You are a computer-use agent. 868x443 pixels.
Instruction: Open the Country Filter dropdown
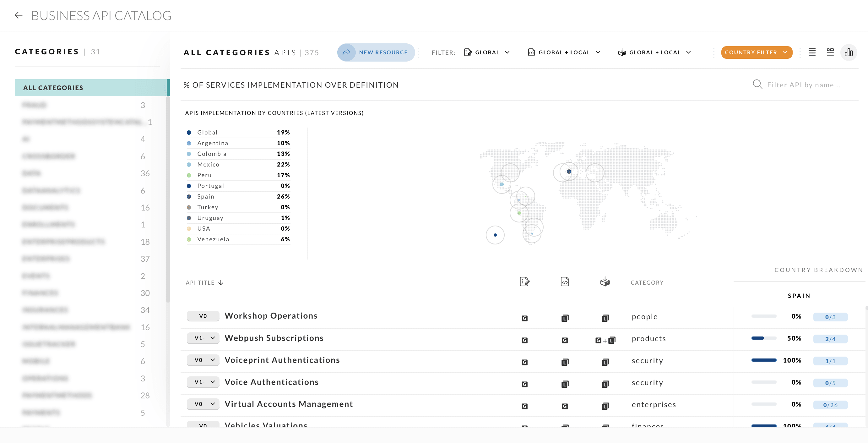[756, 52]
